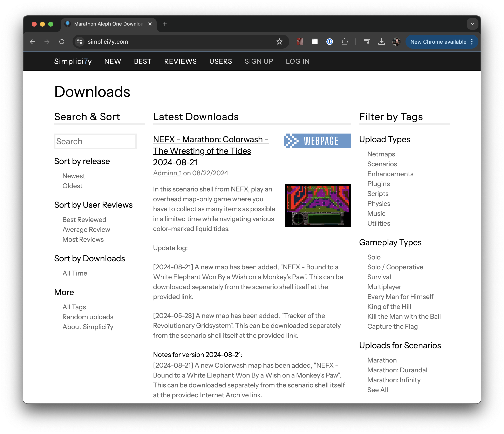Select the Marathon Aleph One Downloads tab
This screenshot has height=434, width=504.
point(109,24)
